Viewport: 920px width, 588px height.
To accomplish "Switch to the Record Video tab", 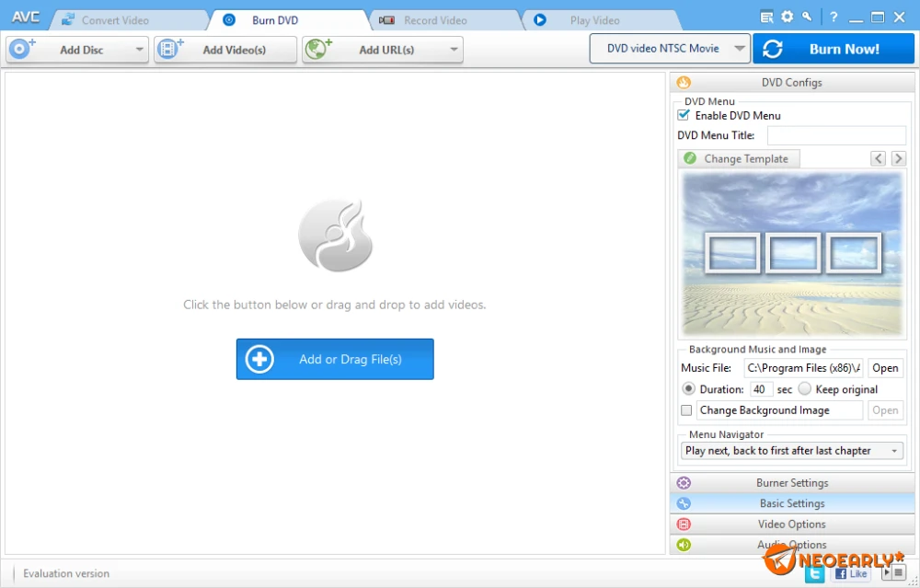I will pos(446,20).
